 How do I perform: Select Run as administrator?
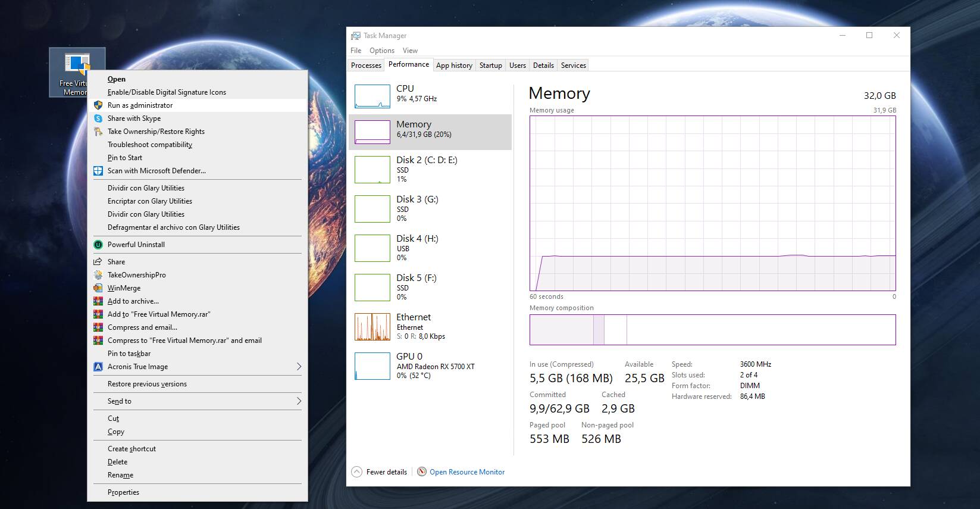pyautogui.click(x=140, y=105)
